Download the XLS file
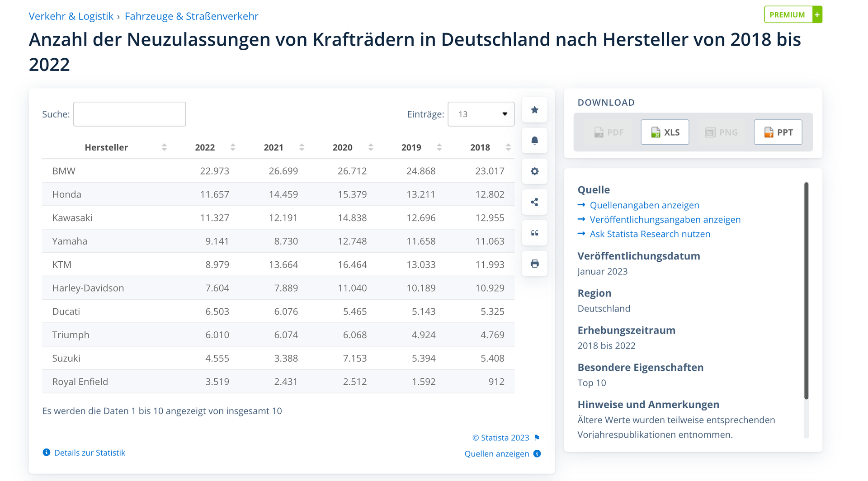The height and width of the screenshot is (481, 868). 665,132
